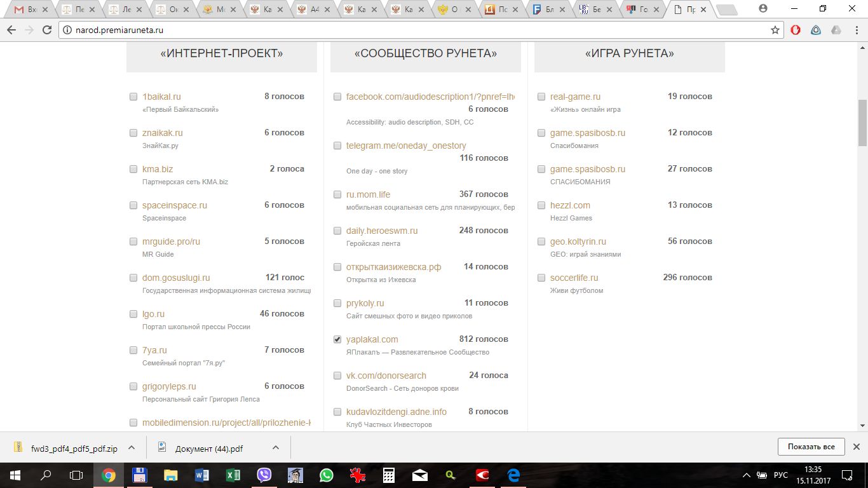Image resolution: width=868 pixels, height=488 pixels.
Task: Open the Calculator from the taskbar
Action: click(x=389, y=475)
